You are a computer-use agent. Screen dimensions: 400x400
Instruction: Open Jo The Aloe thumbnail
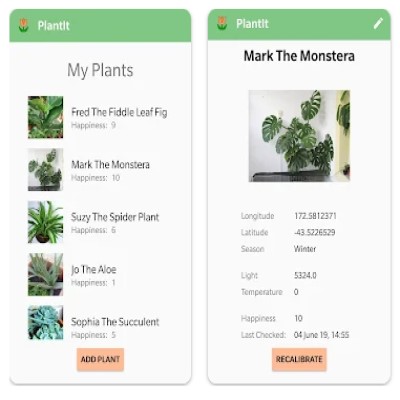pos(45,274)
